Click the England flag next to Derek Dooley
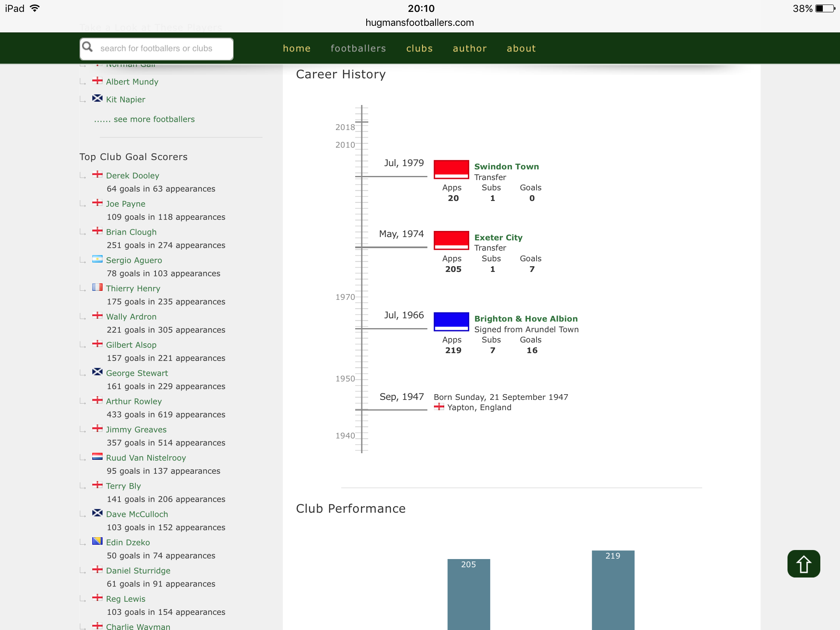The height and width of the screenshot is (630, 840). click(x=97, y=174)
